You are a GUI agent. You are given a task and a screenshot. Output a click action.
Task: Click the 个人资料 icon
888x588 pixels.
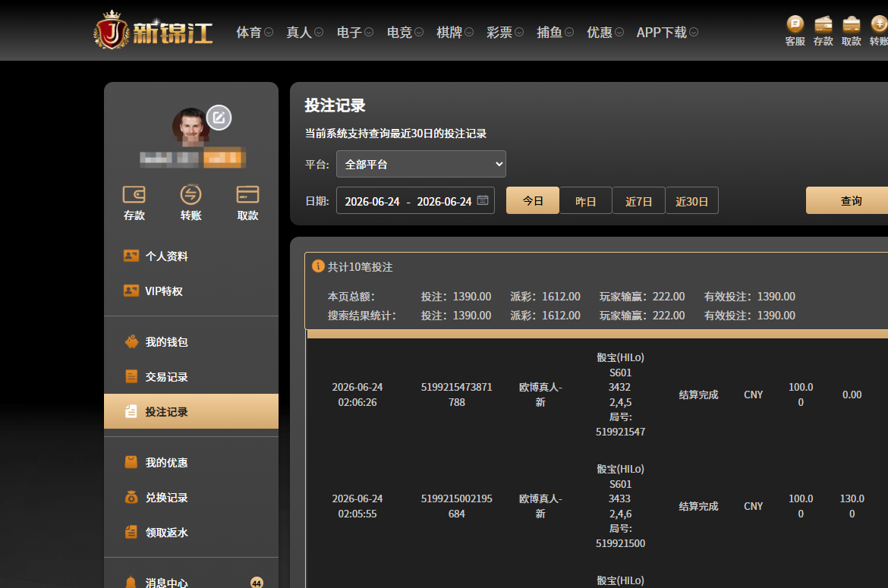[131, 256]
